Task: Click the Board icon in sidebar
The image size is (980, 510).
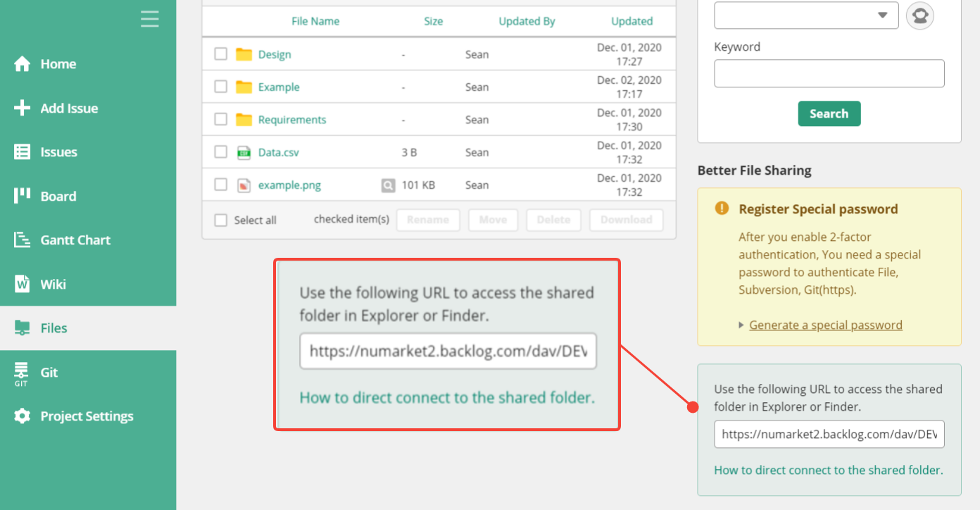Action: (22, 196)
